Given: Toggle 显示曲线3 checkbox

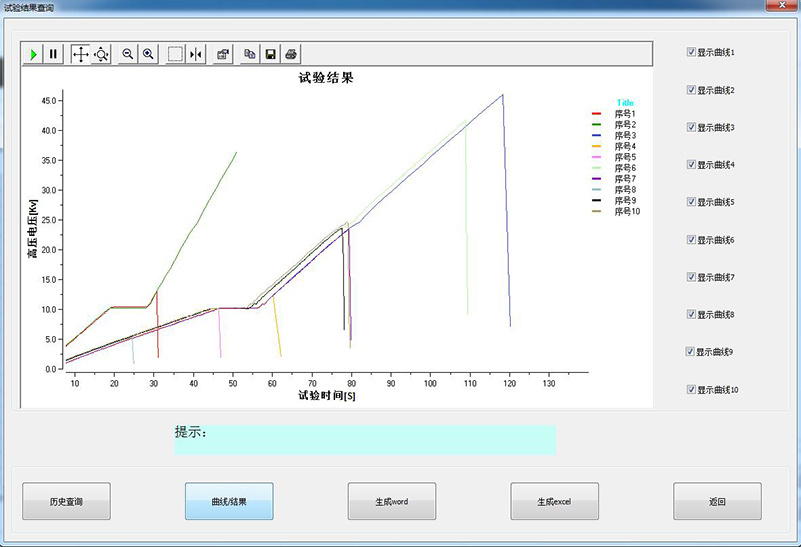Looking at the screenshot, I should tap(691, 127).
